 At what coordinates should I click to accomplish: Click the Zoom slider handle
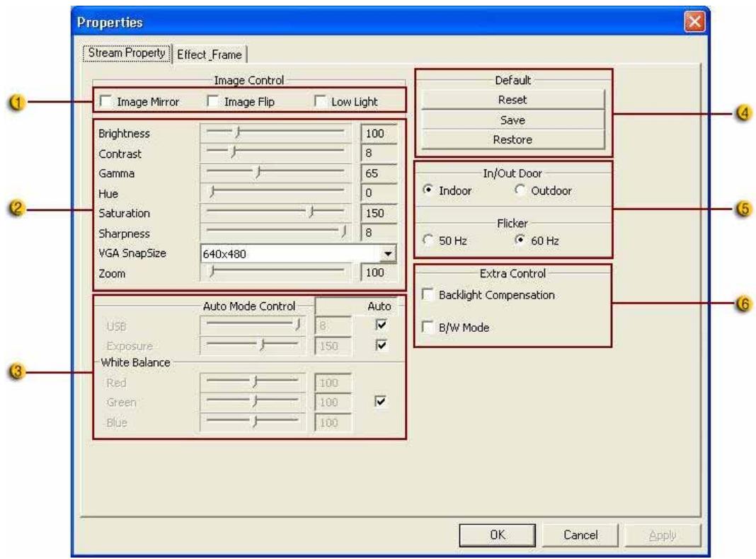click(x=212, y=272)
